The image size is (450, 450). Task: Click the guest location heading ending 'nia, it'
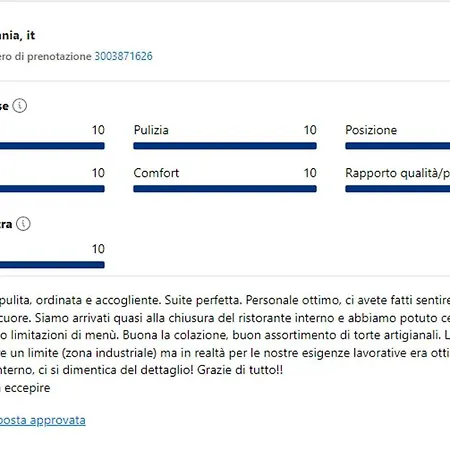(17, 35)
